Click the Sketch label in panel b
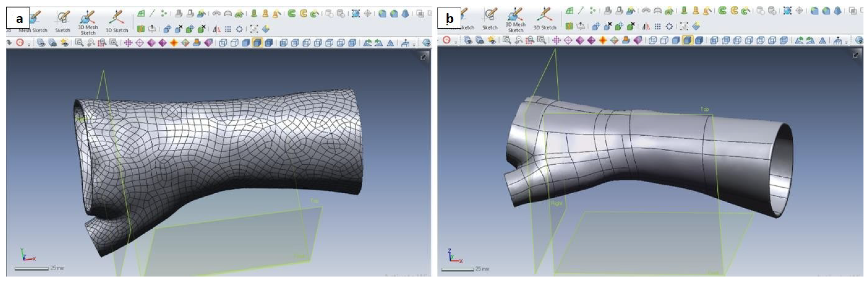The height and width of the screenshot is (282, 868). click(490, 27)
